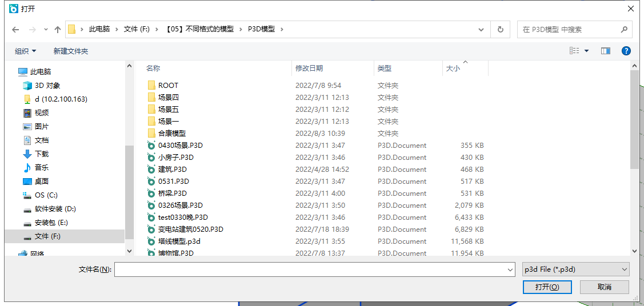Click the 打开(O) button
Viewport: 644px width, 306px height.
tap(547, 287)
